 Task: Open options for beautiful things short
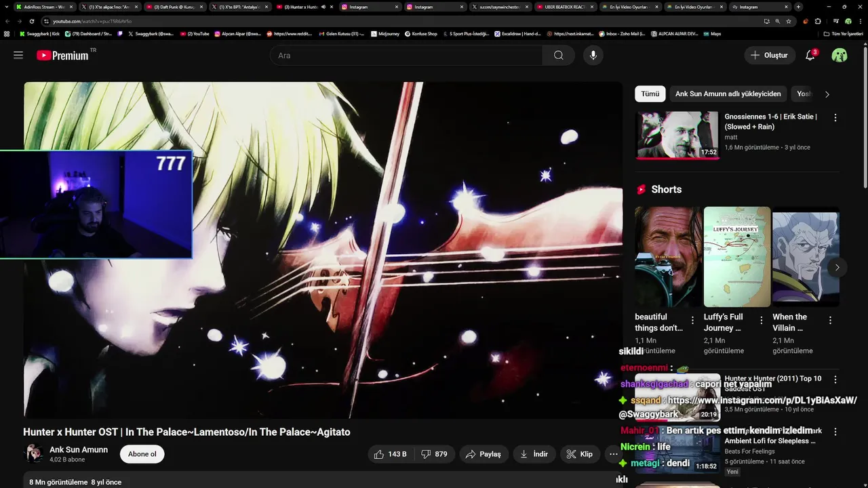692,320
